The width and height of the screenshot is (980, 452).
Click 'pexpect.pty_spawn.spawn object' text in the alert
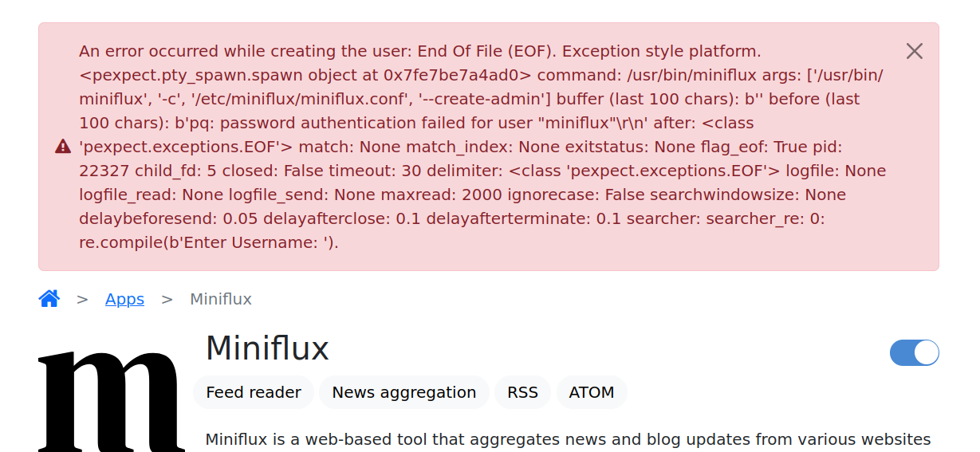click(213, 75)
